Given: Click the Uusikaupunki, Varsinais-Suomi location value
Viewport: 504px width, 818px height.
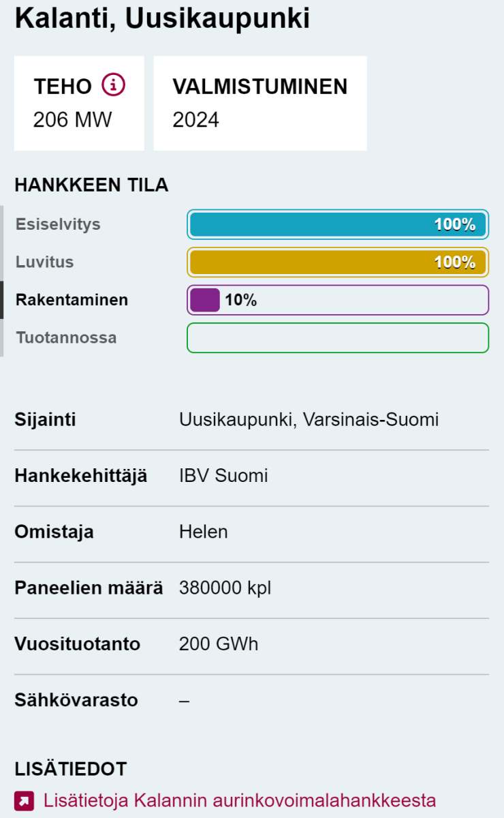Looking at the screenshot, I should click(x=309, y=420).
